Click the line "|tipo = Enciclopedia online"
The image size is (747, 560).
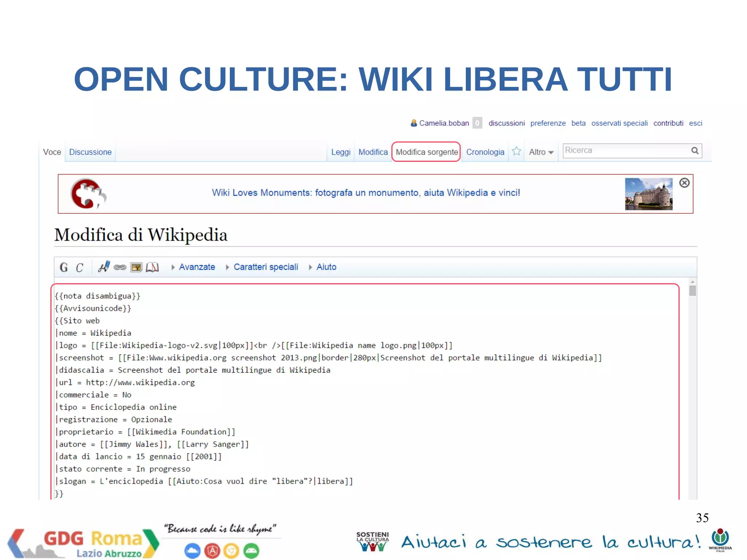click(x=116, y=407)
